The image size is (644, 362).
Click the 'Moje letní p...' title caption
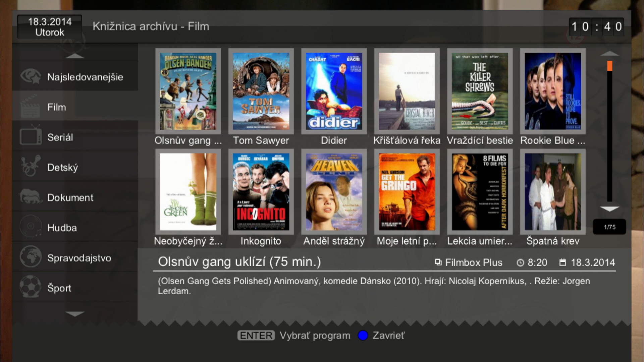point(407,241)
